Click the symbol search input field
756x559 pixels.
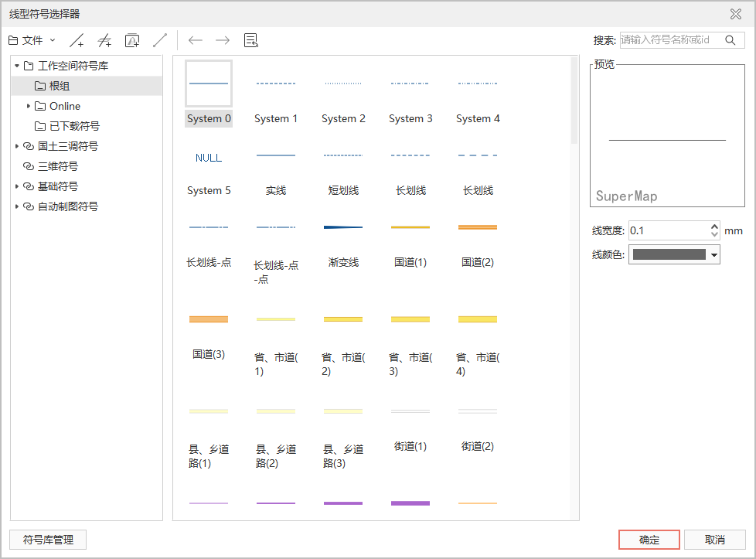pyautogui.click(x=669, y=40)
